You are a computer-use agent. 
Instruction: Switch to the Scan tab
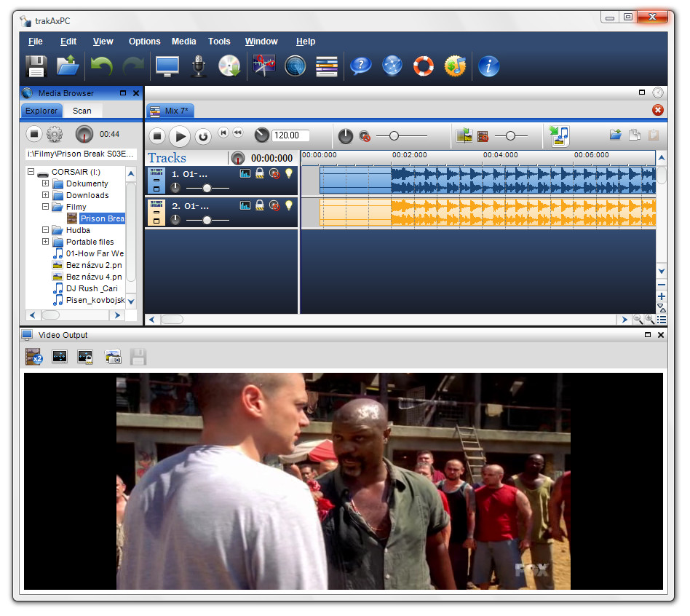tap(82, 111)
